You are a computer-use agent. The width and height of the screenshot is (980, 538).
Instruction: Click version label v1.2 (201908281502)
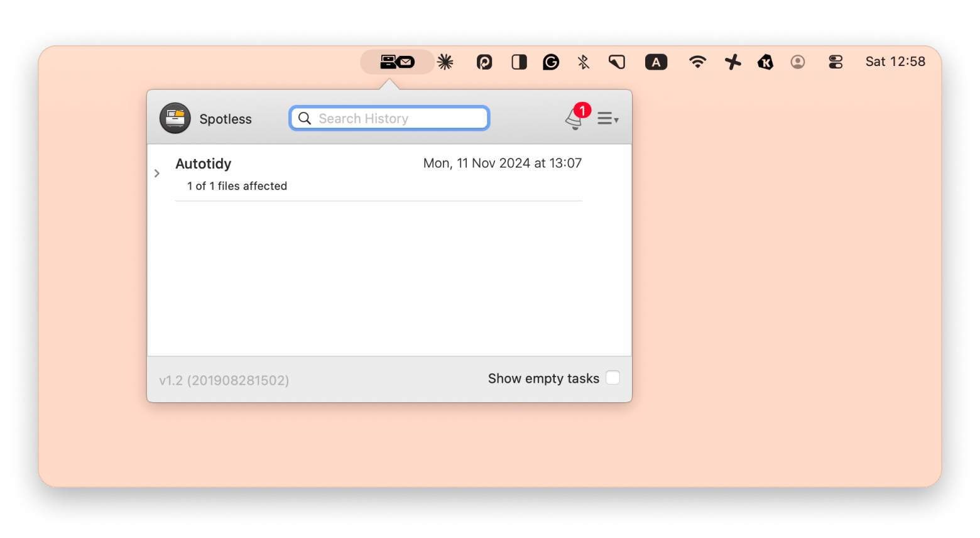(224, 380)
